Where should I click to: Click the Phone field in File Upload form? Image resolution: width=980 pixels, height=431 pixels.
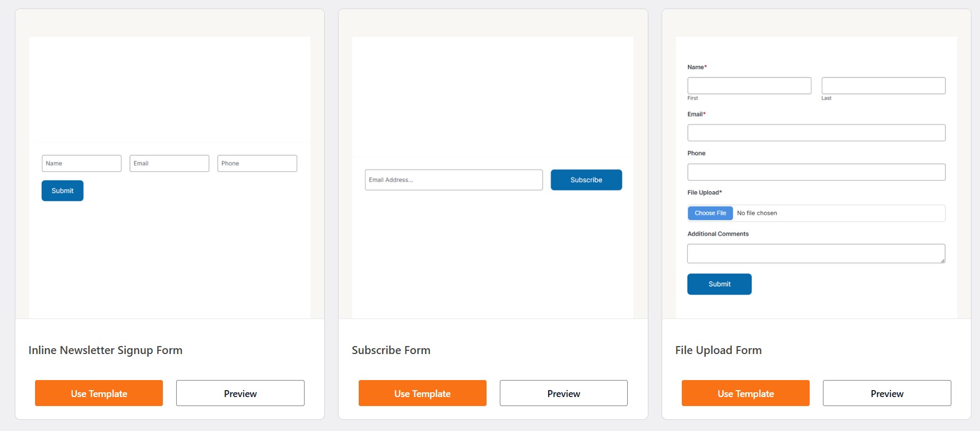816,172
